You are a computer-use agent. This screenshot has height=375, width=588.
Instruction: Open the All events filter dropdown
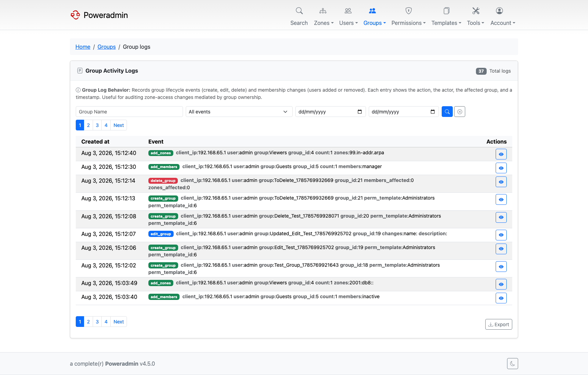[x=239, y=112]
